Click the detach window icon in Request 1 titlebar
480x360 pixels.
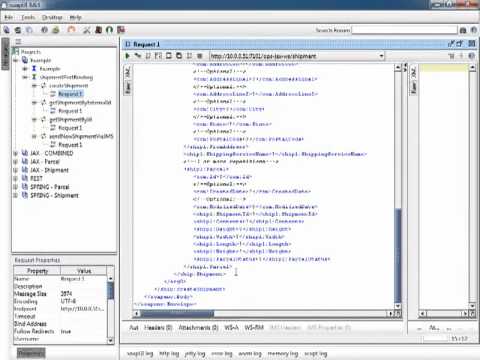coord(451,44)
